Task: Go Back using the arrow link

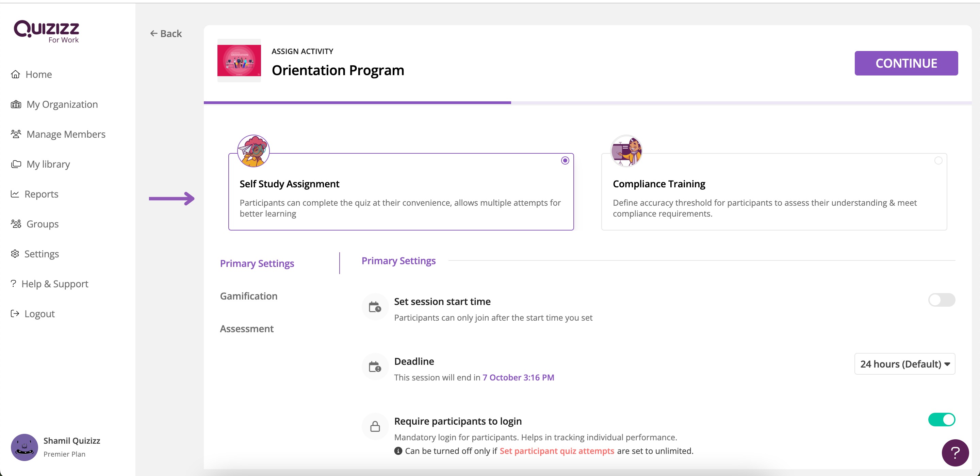Action: coord(166,33)
